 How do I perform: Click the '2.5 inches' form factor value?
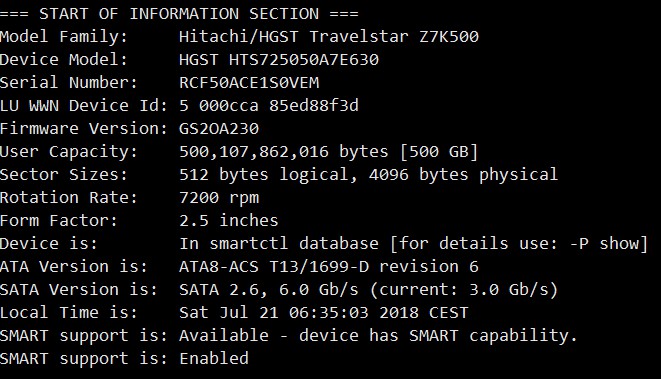229,220
